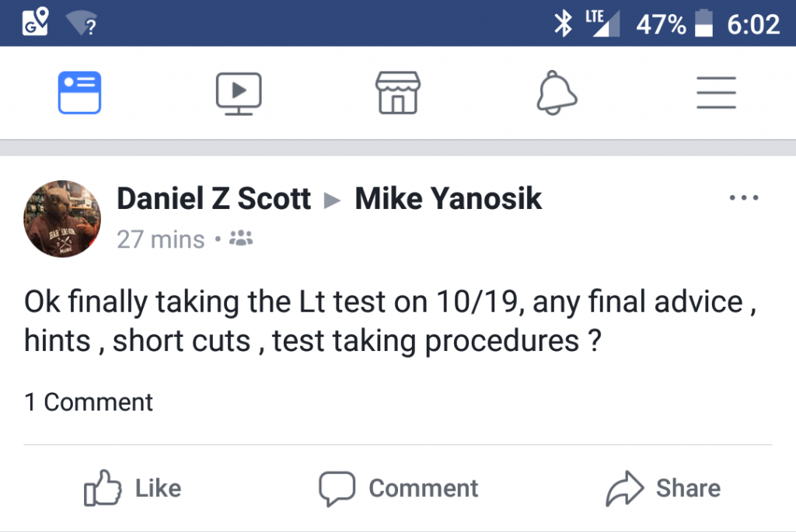Tap the Google Maps notification icon
The width and height of the screenshot is (796, 532).
36,23
